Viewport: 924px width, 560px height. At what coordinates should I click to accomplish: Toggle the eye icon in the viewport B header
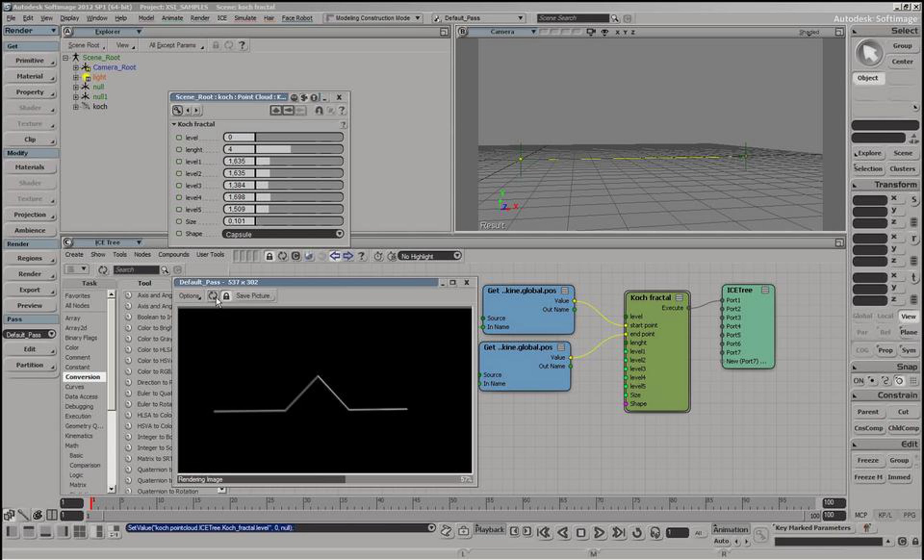(605, 32)
